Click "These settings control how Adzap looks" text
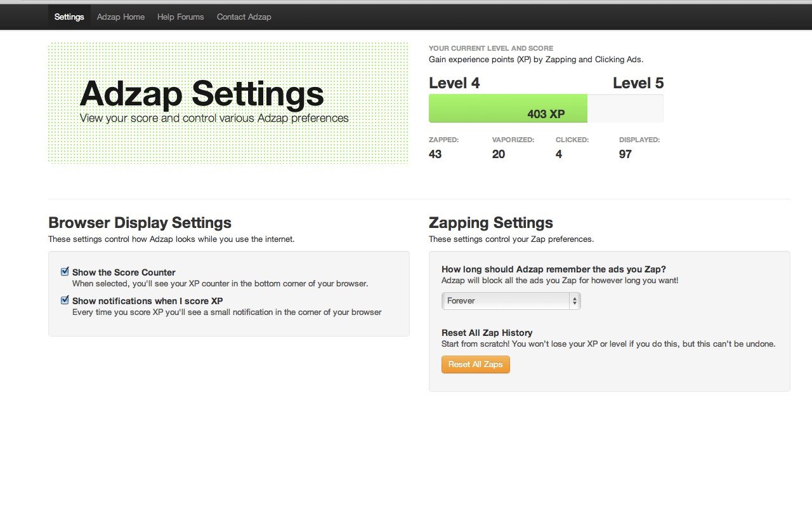This screenshot has width=812, height=508. click(x=171, y=239)
